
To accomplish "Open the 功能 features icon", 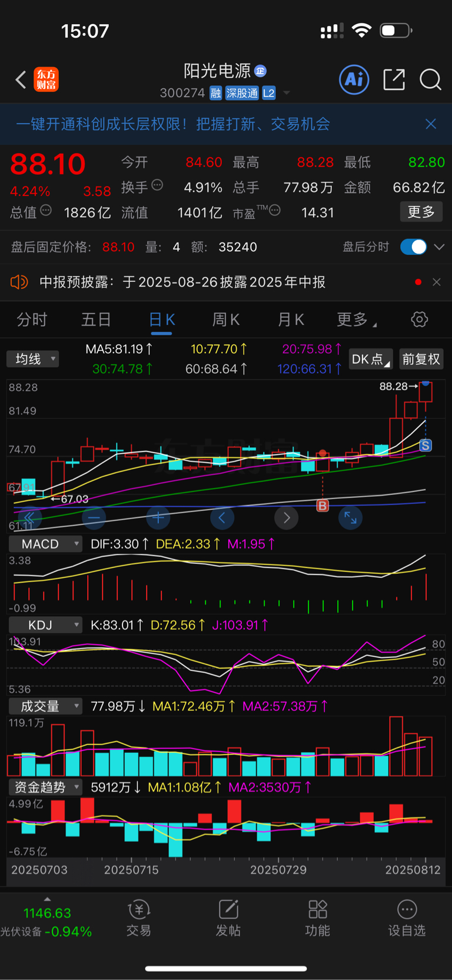I will click(318, 918).
